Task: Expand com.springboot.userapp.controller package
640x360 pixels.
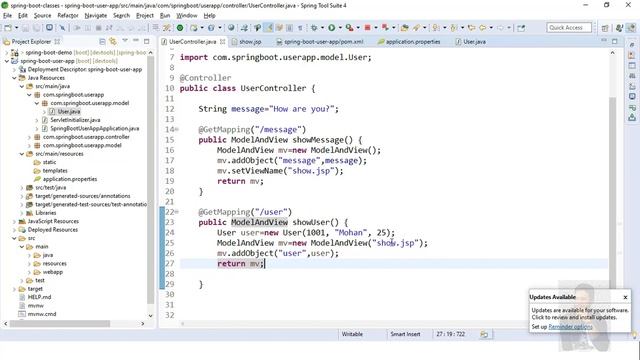Action: [x=29, y=137]
